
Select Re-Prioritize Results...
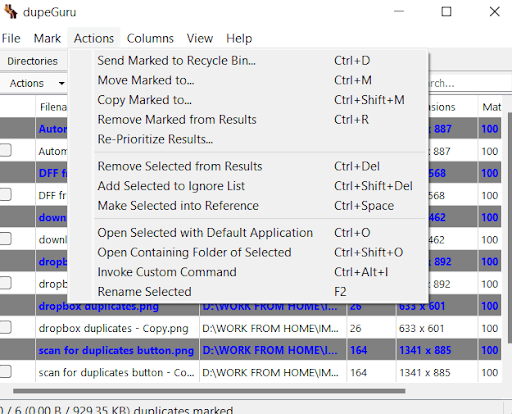coord(248,139)
